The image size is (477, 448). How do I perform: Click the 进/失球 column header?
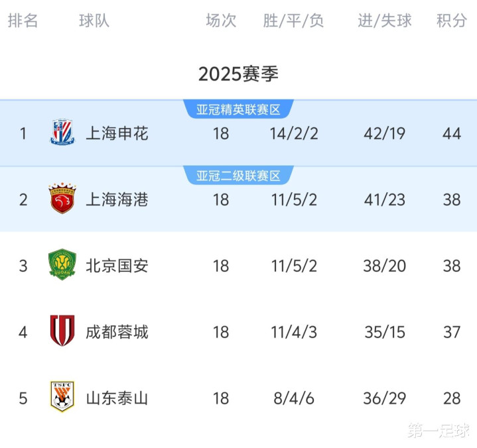click(385, 21)
